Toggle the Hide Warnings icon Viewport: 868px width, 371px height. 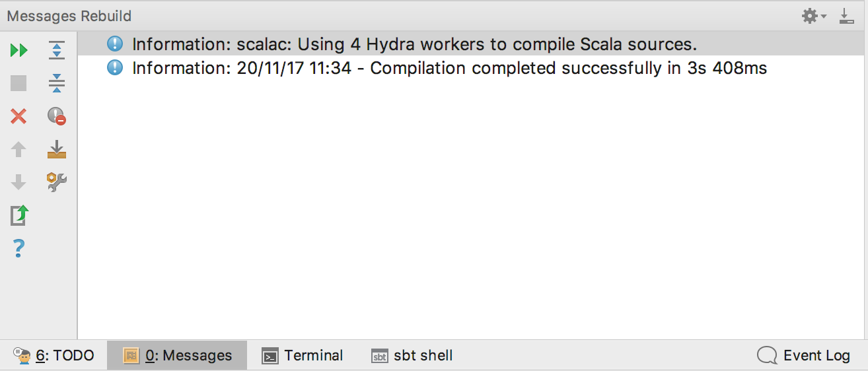57,116
